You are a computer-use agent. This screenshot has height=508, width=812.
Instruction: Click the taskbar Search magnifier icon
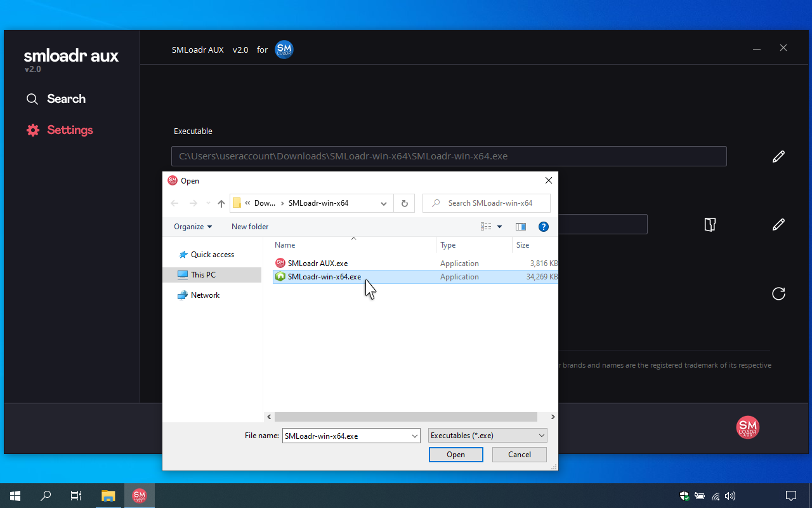coord(46,496)
